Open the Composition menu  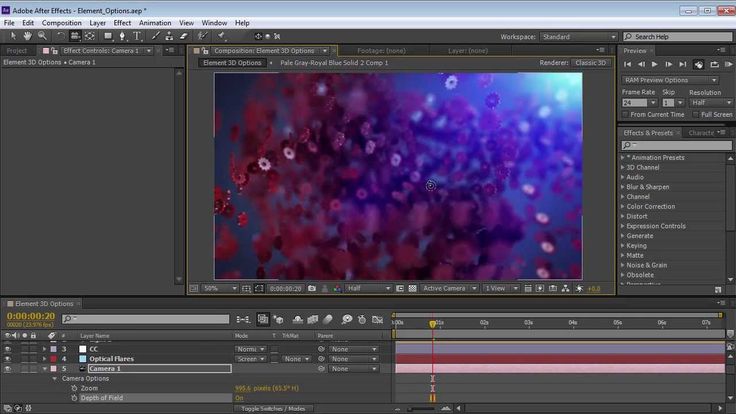[61, 23]
